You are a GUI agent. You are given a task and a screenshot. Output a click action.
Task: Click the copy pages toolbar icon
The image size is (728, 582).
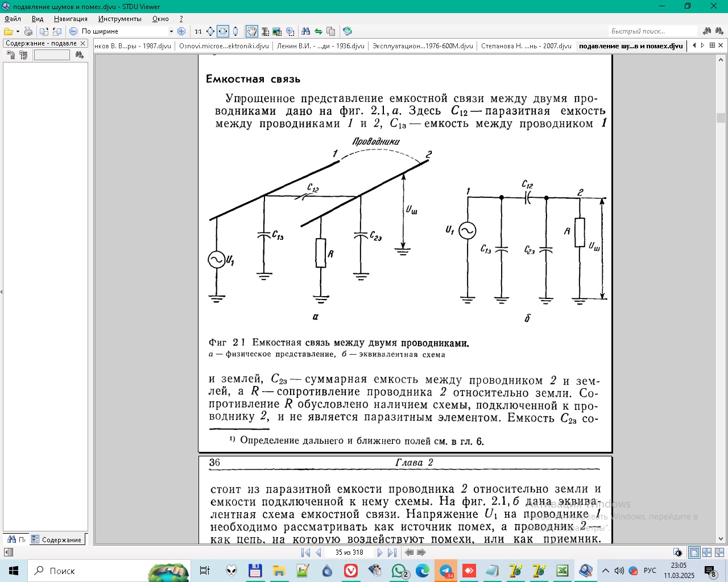(x=331, y=31)
